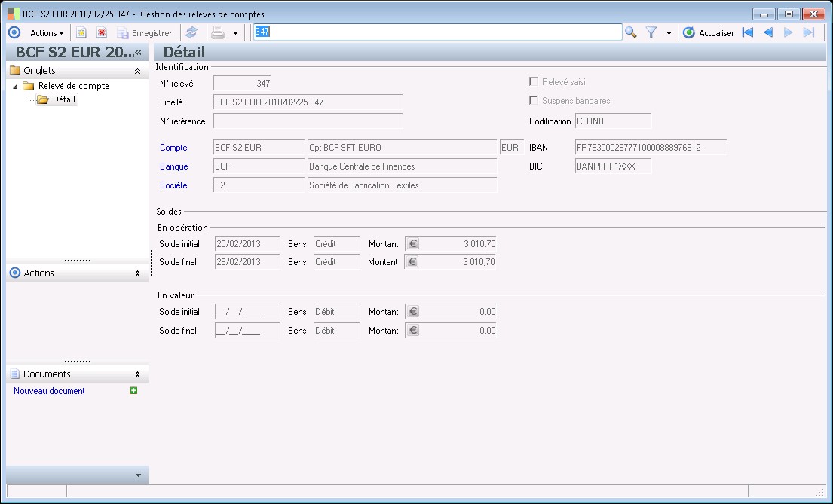The image size is (833, 504).
Task: Click the Actualiser button
Action: [709, 33]
